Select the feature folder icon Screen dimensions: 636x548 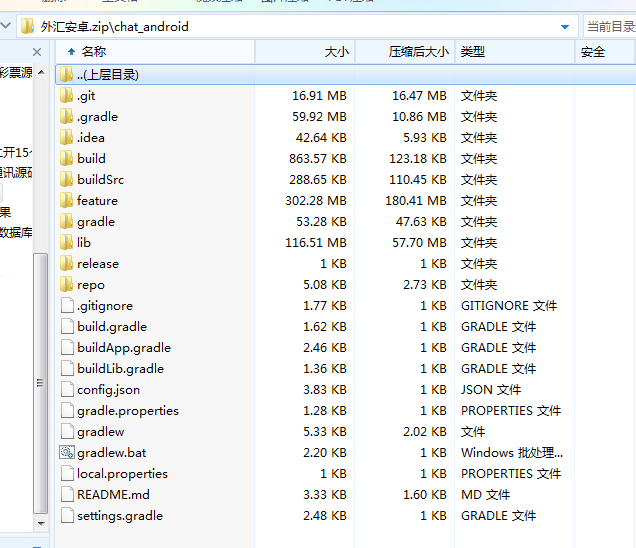coord(67,201)
